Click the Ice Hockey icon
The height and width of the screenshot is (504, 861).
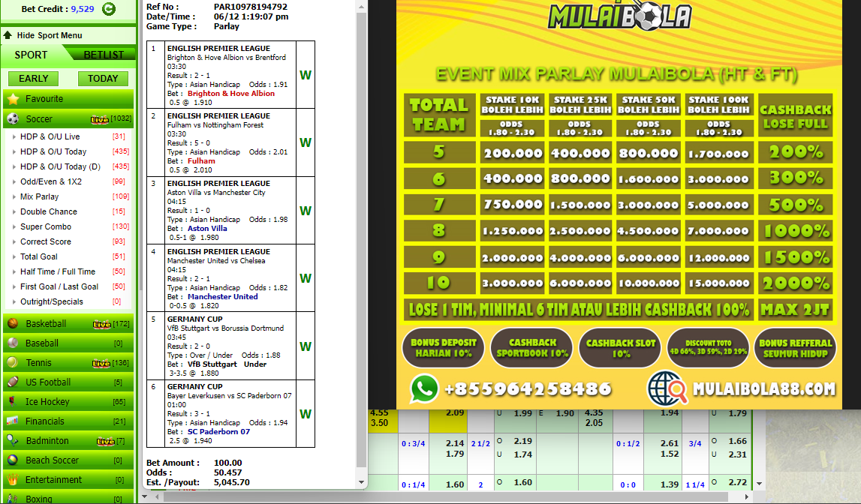(x=13, y=401)
